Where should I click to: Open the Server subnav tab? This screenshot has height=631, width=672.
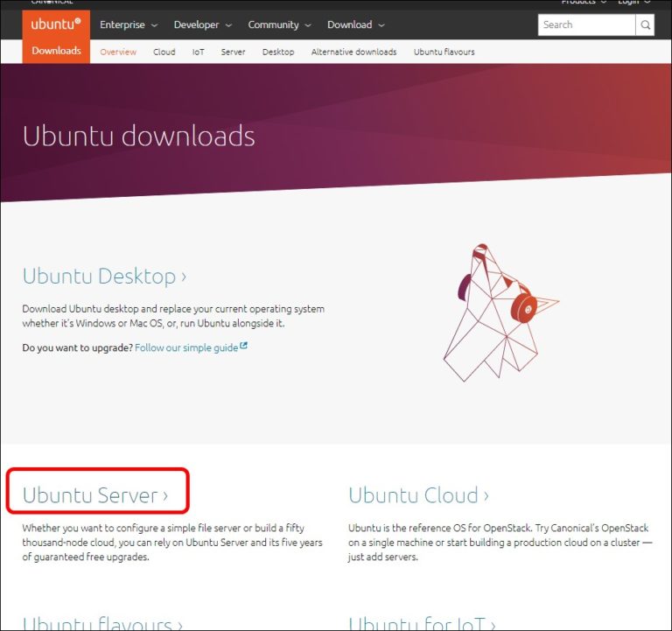233,53
